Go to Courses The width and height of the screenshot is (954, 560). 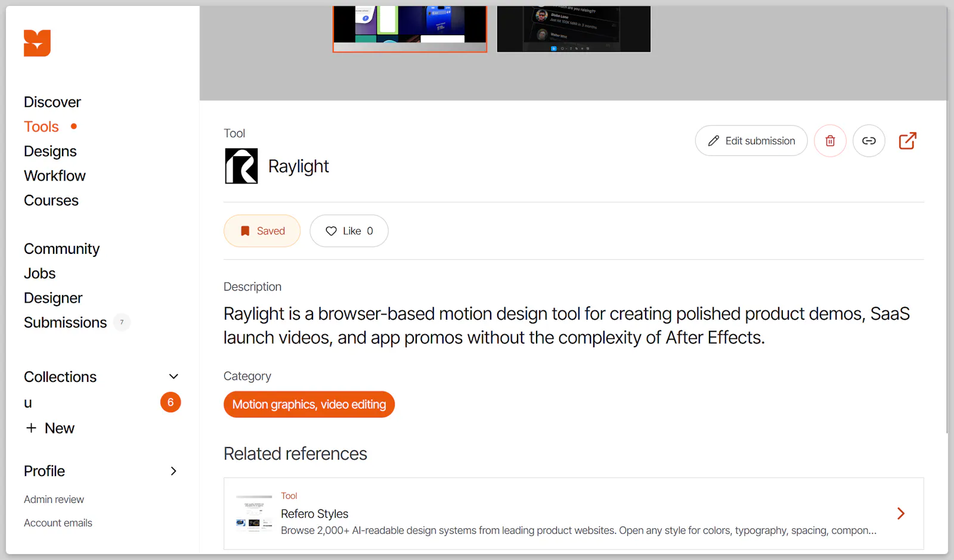(51, 200)
